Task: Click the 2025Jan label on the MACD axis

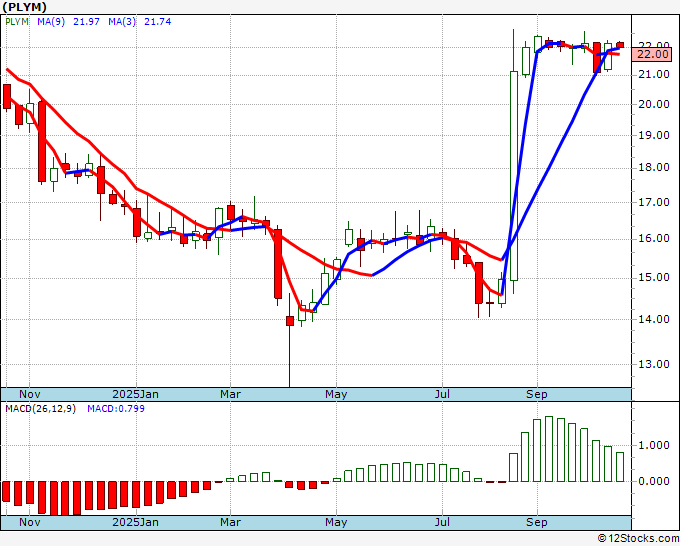Action: [x=135, y=522]
